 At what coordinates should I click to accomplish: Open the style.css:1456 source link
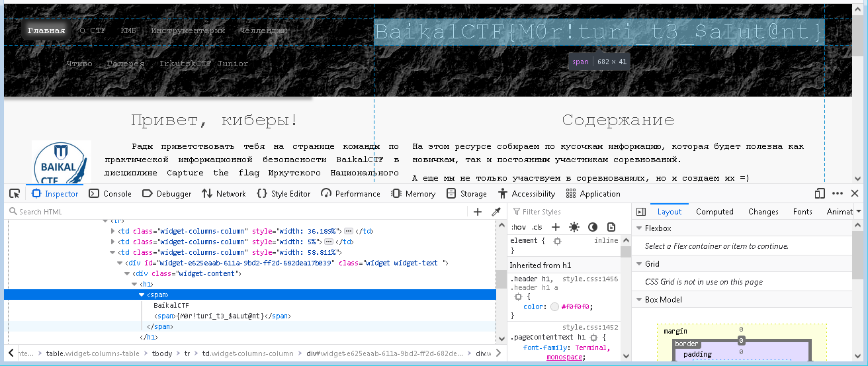590,279
